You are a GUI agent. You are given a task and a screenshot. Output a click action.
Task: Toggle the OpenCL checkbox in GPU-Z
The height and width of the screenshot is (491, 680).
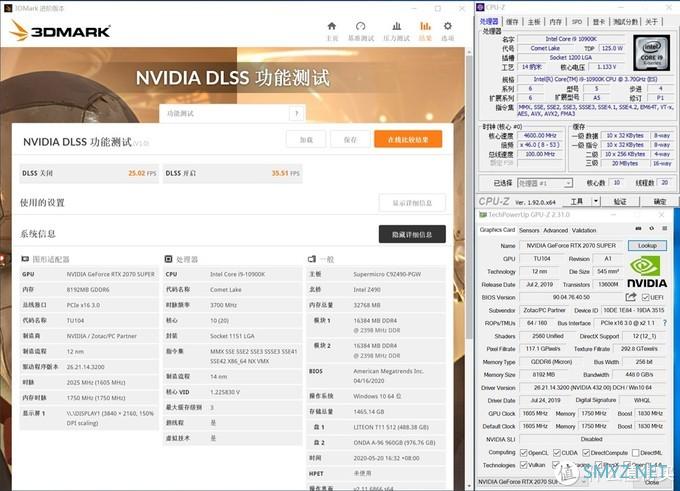point(523,453)
